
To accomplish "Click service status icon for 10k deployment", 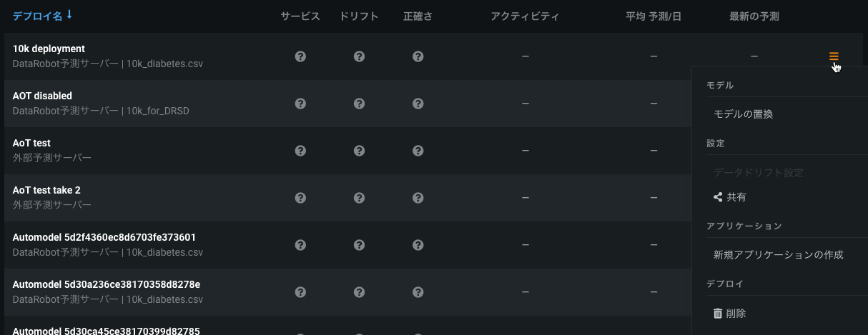I will pos(300,56).
